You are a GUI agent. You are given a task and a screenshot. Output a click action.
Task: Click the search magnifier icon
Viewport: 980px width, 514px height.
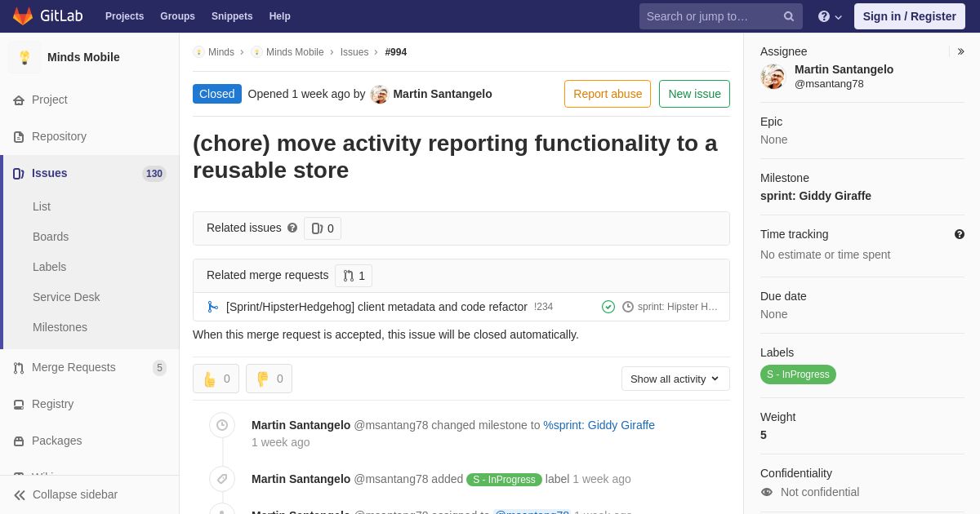pyautogui.click(x=788, y=16)
